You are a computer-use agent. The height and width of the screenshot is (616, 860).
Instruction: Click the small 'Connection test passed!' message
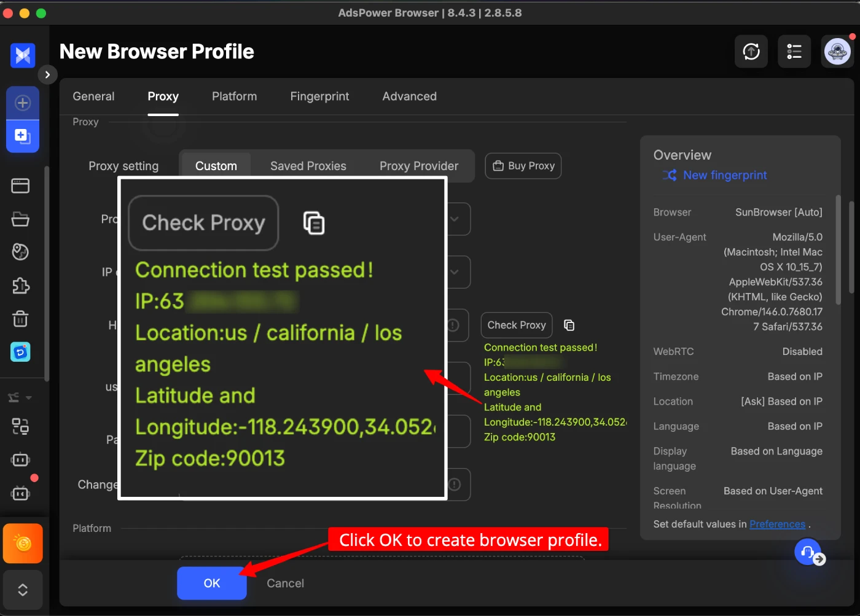(x=541, y=348)
